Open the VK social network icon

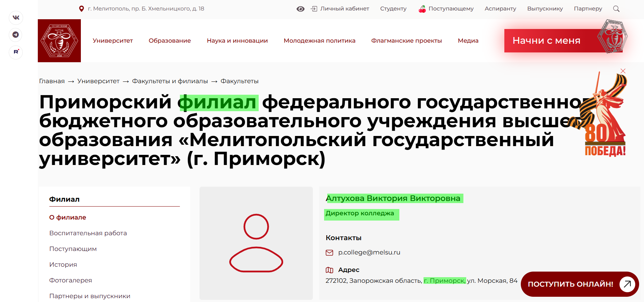[16, 17]
